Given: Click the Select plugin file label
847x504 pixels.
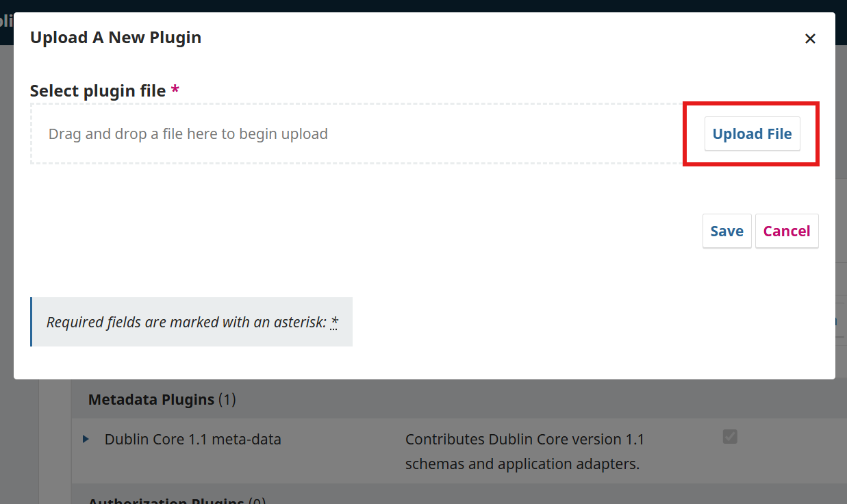Looking at the screenshot, I should coord(98,91).
